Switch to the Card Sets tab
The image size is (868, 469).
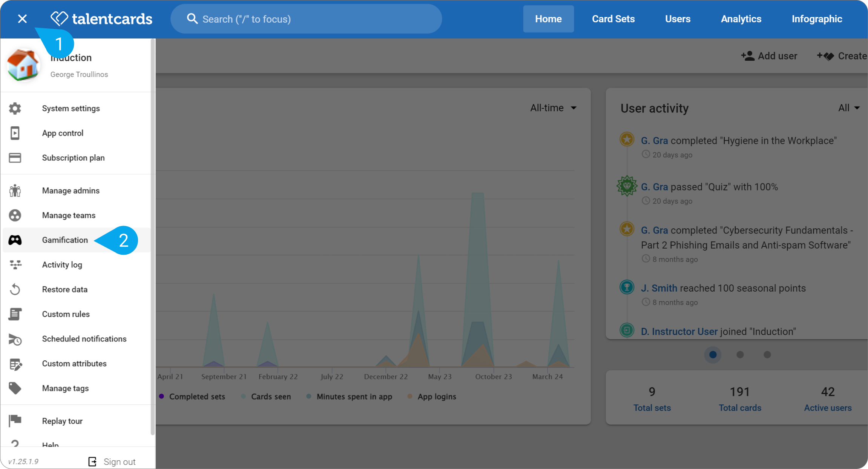[613, 19]
